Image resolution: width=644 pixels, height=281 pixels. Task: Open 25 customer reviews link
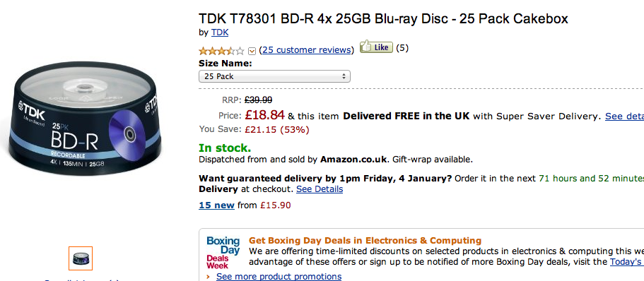(x=306, y=50)
